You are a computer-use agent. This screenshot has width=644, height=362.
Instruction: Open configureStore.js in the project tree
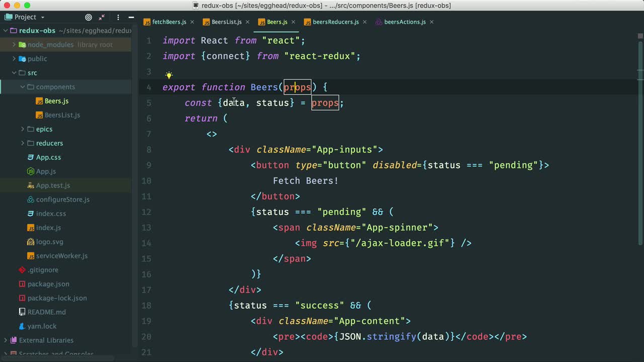[x=62, y=200]
